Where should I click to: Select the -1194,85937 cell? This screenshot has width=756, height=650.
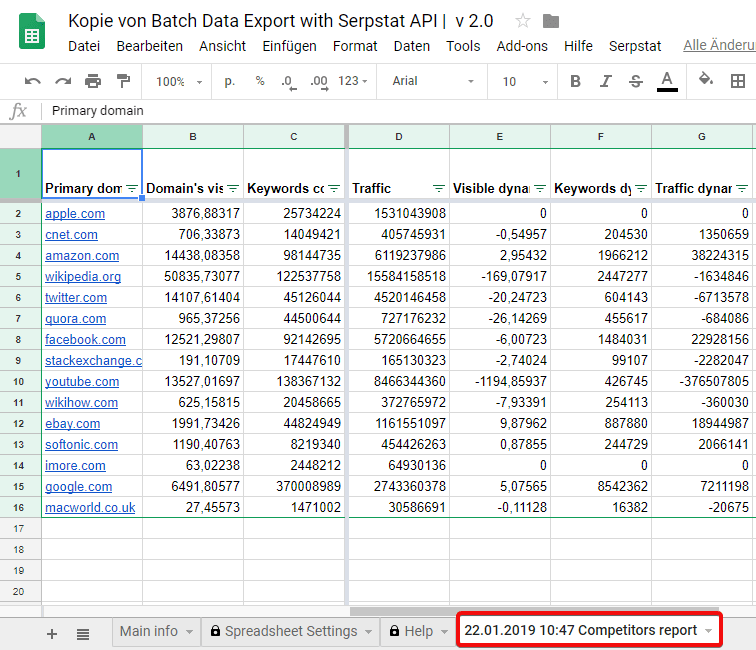[500, 382]
